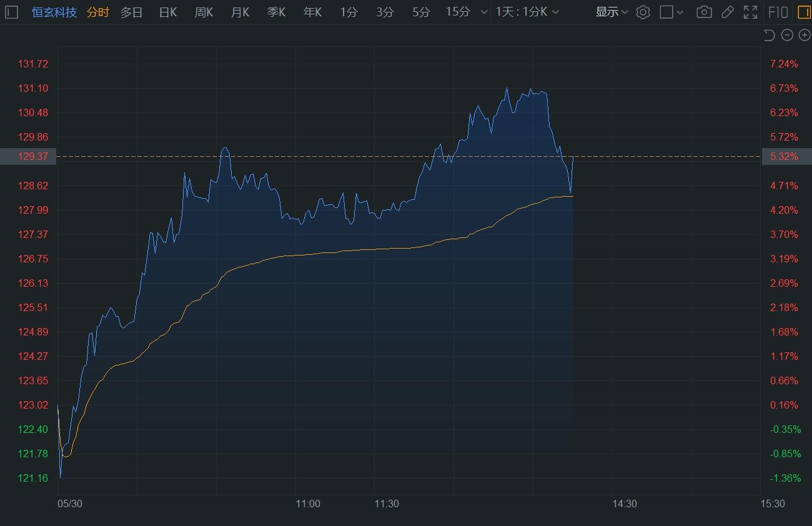Viewport: 812px width, 526px height.
Task: Zoom out chart with minus icon
Action: [787, 35]
